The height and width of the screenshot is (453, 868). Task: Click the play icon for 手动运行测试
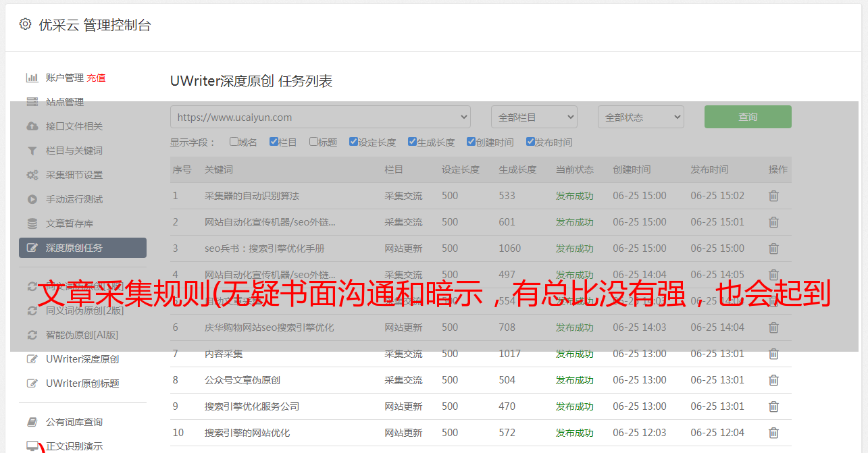point(32,199)
